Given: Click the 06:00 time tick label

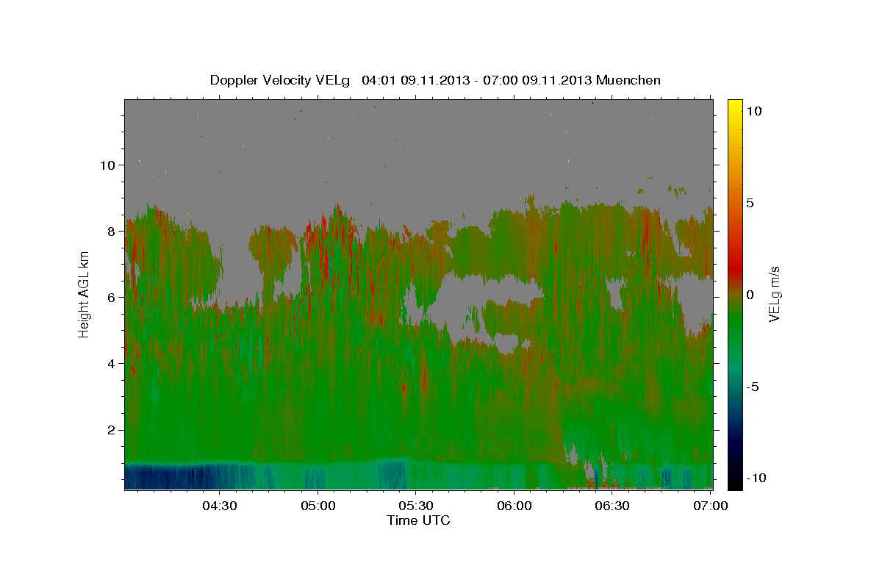Looking at the screenshot, I should click(x=514, y=506).
